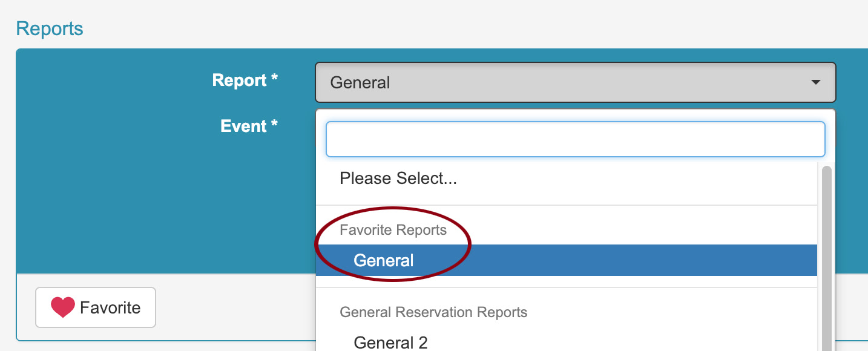868x351 pixels.
Task: Focus the search box inside the dropdown
Action: click(575, 139)
